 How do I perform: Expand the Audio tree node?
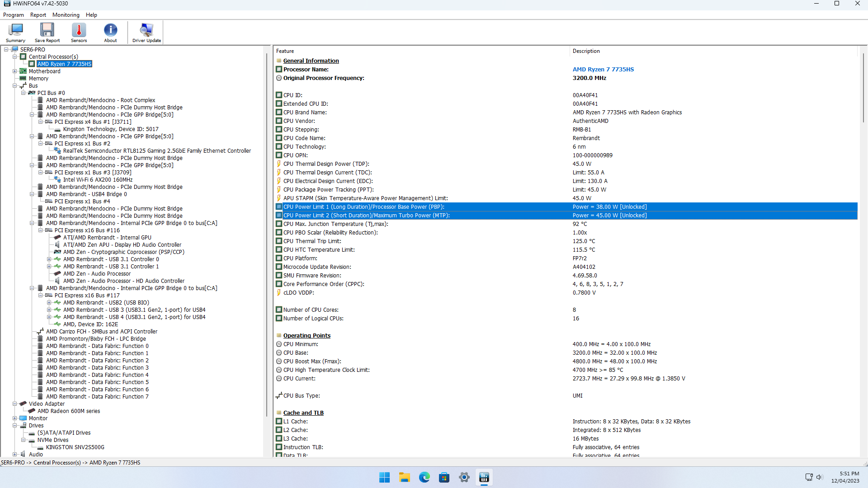click(x=15, y=455)
